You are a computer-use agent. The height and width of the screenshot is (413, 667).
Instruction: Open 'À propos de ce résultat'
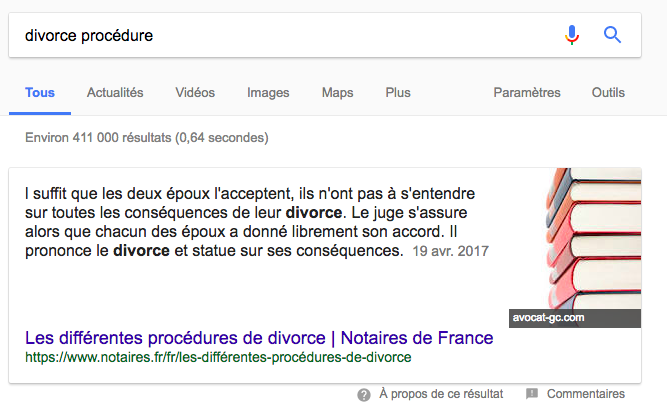coord(441,394)
